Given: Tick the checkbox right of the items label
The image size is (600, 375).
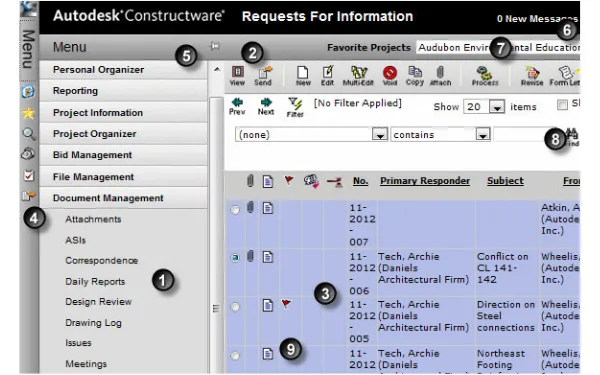Looking at the screenshot, I should coord(562,104).
